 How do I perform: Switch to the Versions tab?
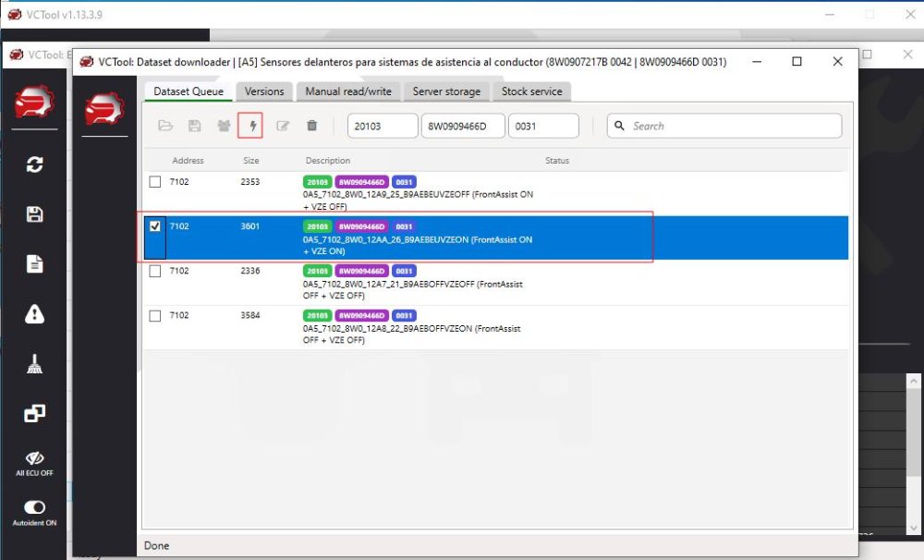pos(264,91)
